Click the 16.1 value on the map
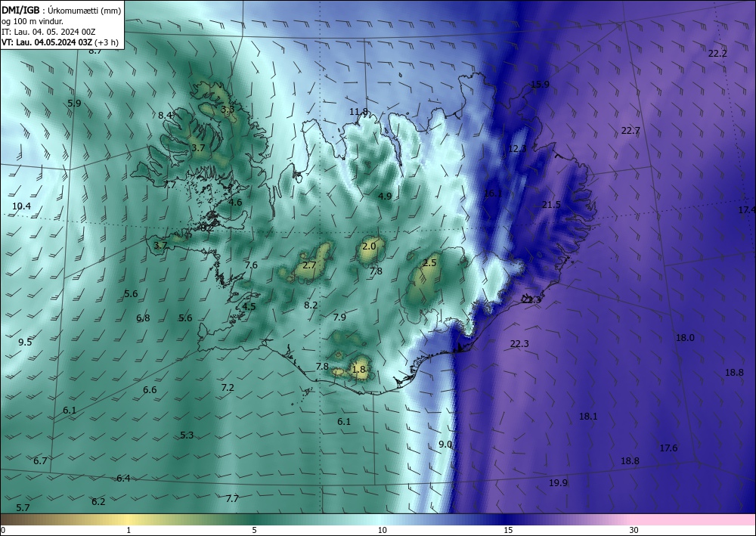 coord(493,194)
